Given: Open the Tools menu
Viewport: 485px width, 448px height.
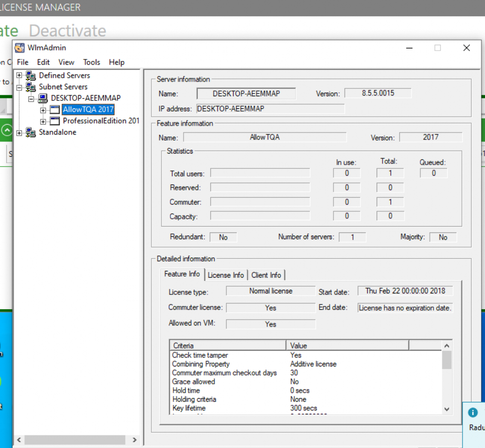Looking at the screenshot, I should (92, 62).
